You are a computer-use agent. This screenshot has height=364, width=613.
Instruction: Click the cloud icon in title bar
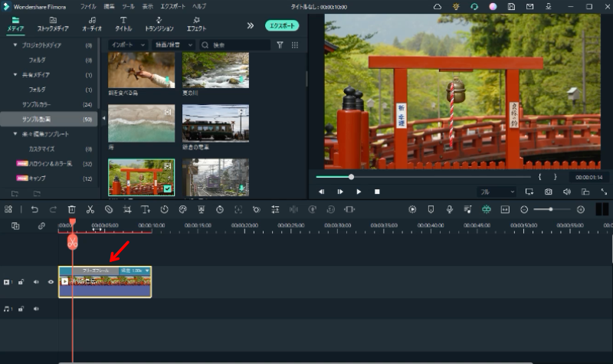pyautogui.click(x=438, y=7)
